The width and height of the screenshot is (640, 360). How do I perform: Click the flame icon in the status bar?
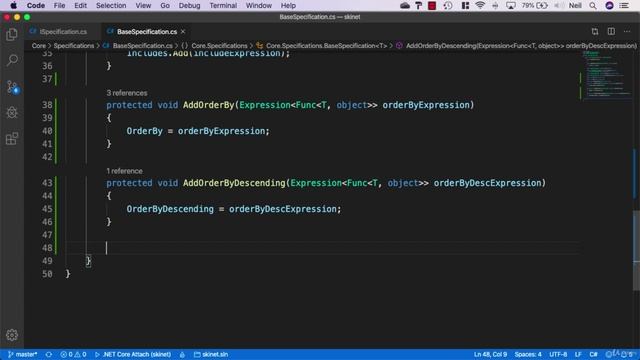point(182,354)
